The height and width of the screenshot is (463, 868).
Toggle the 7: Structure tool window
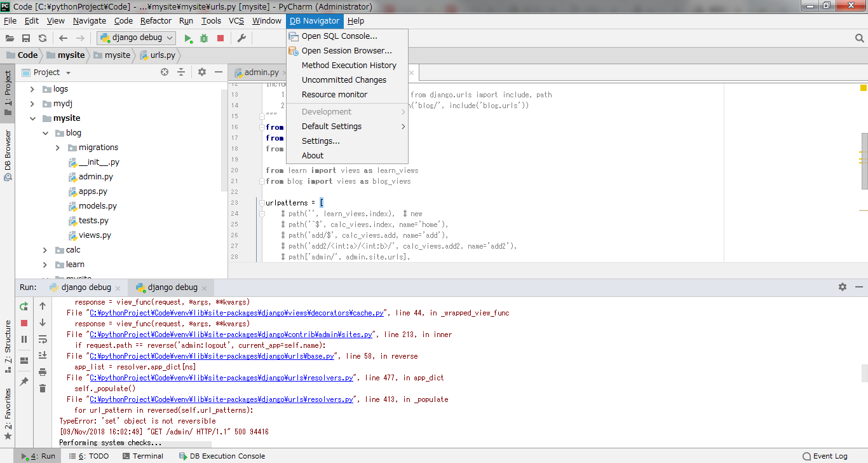(8, 347)
